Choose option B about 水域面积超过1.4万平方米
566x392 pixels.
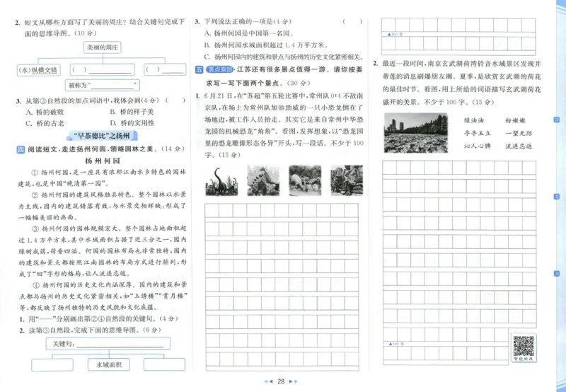click(x=267, y=45)
